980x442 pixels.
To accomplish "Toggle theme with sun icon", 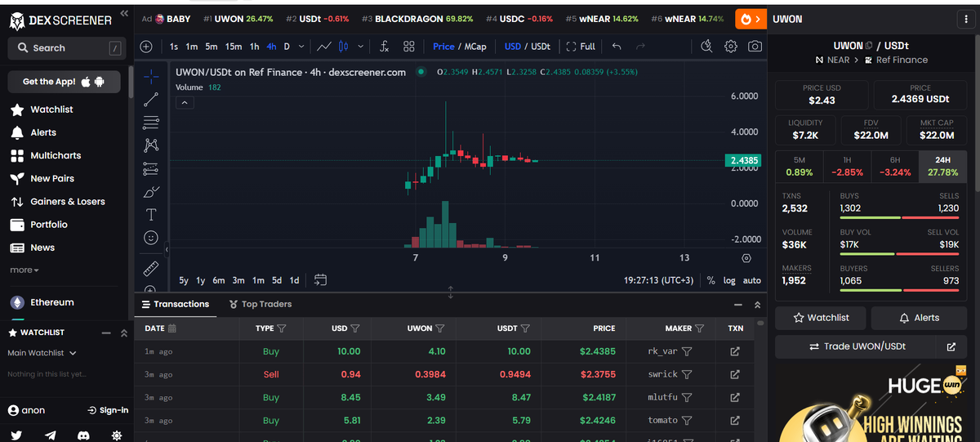I will click(x=117, y=435).
